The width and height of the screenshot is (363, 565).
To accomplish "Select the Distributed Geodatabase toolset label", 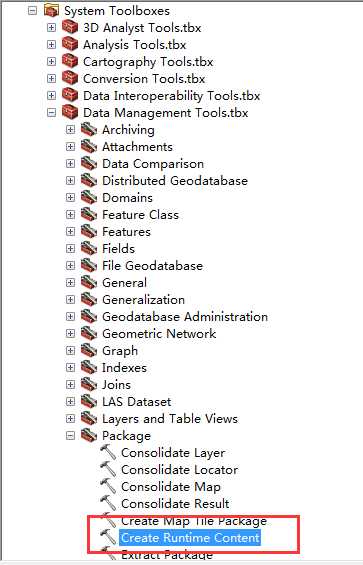I will pyautogui.click(x=175, y=181).
